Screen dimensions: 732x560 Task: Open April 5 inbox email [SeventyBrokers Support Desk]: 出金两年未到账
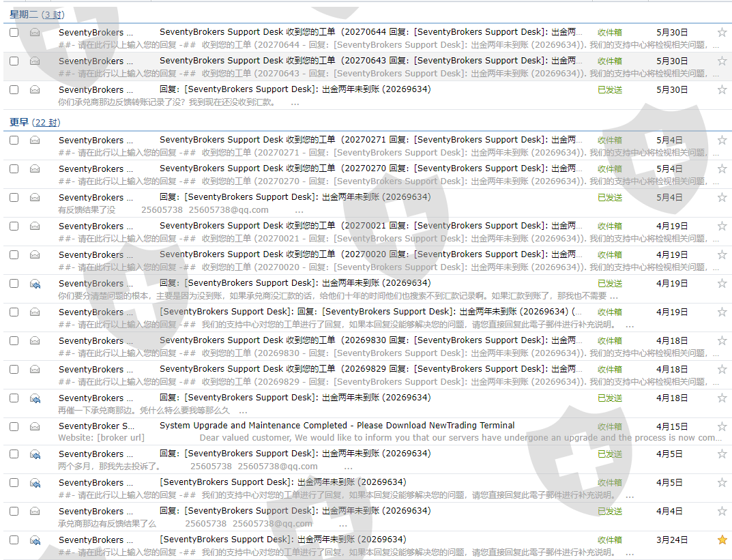point(283,482)
